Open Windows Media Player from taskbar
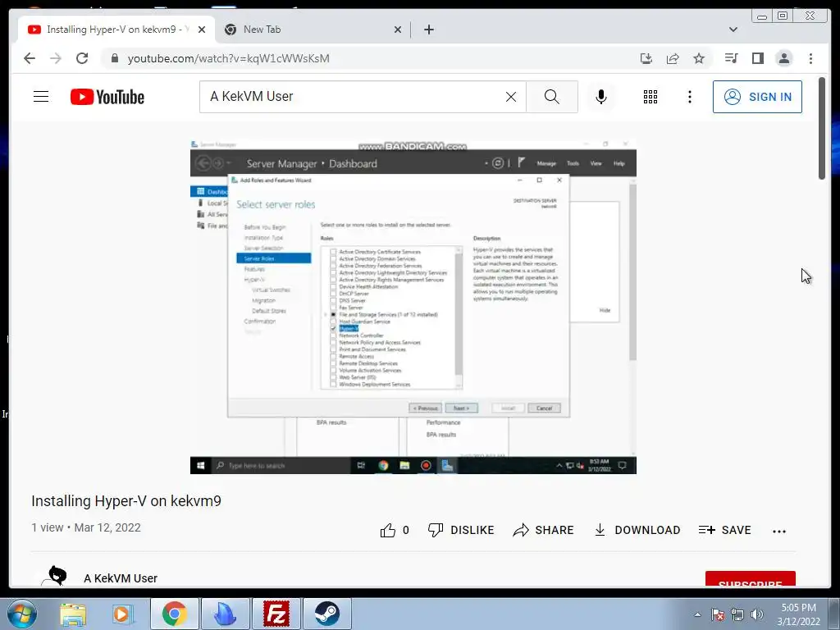The image size is (840, 630). (121, 614)
